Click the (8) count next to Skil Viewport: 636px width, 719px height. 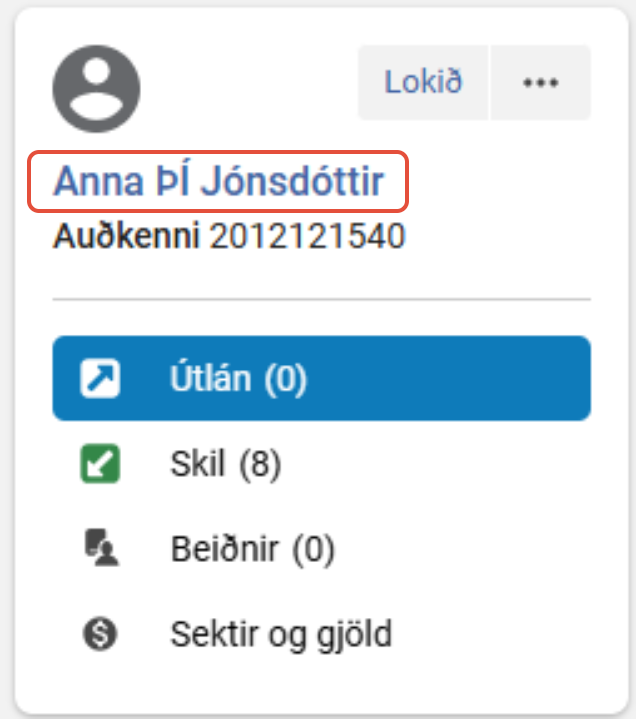pos(260,464)
